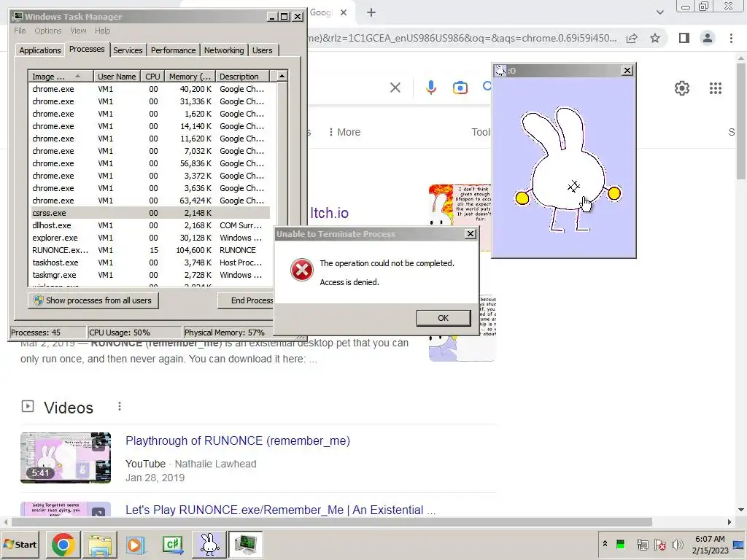Click the bunny RUNONCE taskbar icon

tap(209, 544)
